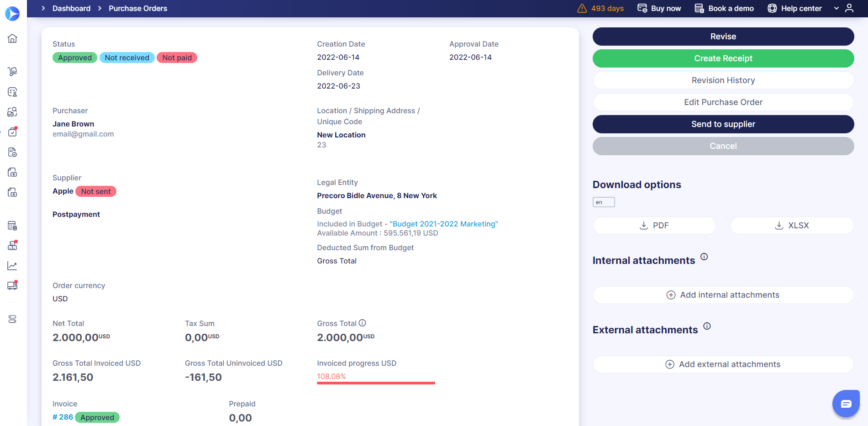The image size is (868, 426).
Task: Open the Dashboard breadcrumb entry
Action: 71,8
